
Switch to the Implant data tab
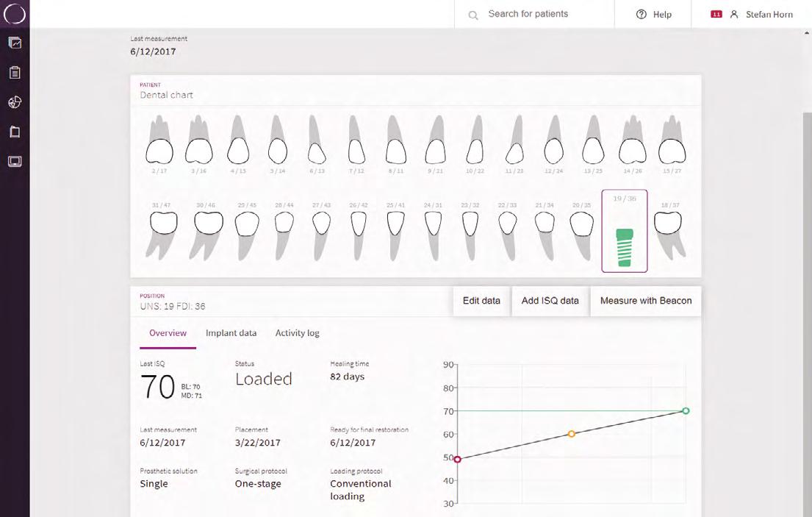coord(231,333)
